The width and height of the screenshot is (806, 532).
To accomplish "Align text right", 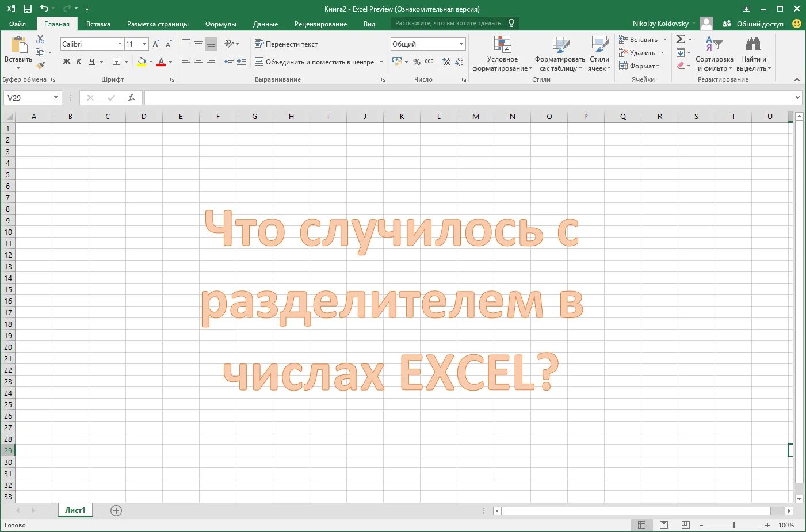I will [211, 62].
